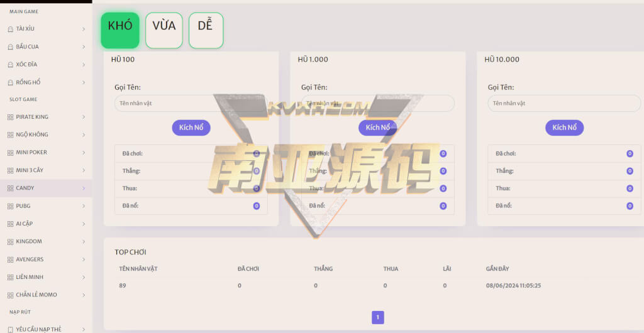Click Kích Nổ in the HŨ 100 card
This screenshot has width=644, height=333.
click(x=191, y=128)
